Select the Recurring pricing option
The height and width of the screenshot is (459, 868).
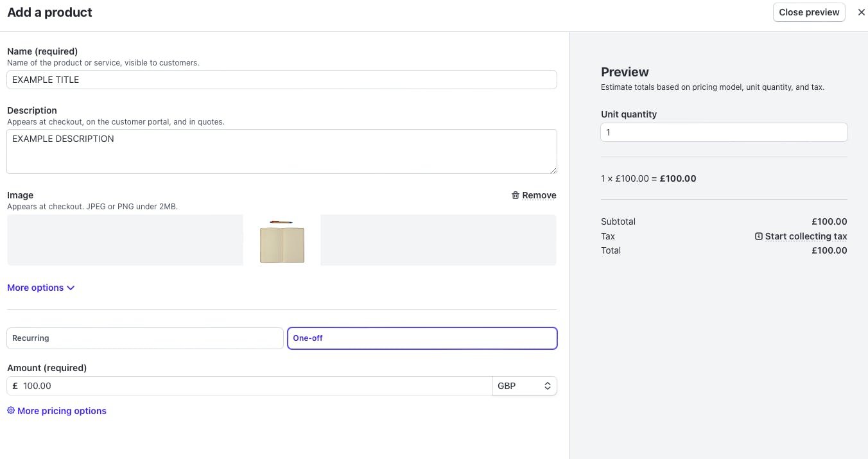click(144, 338)
